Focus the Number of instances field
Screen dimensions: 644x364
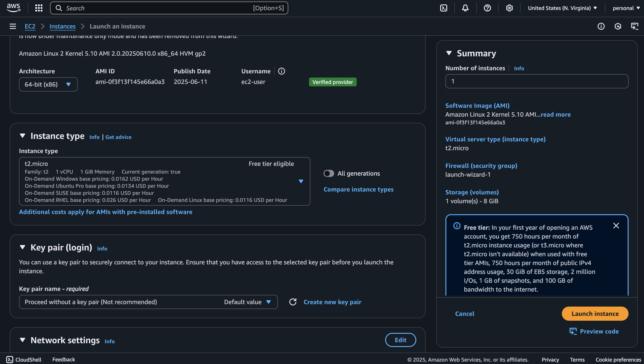coord(537,81)
